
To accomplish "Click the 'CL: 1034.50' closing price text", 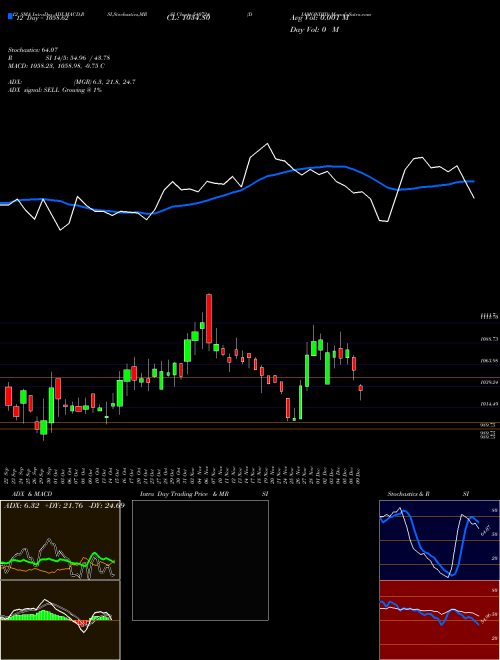I will coord(188,18).
